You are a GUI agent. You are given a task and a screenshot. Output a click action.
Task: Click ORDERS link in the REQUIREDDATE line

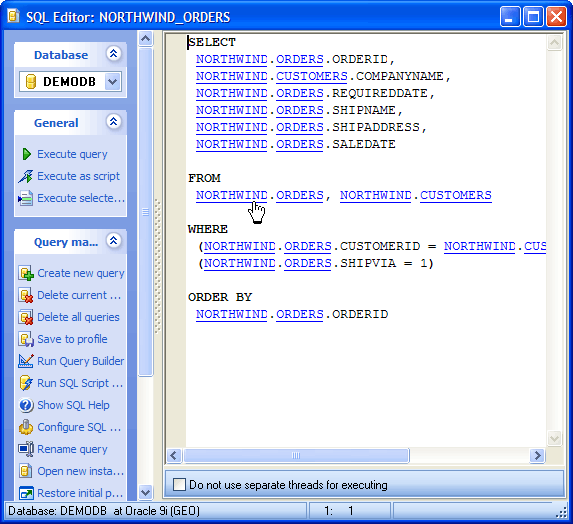point(300,93)
